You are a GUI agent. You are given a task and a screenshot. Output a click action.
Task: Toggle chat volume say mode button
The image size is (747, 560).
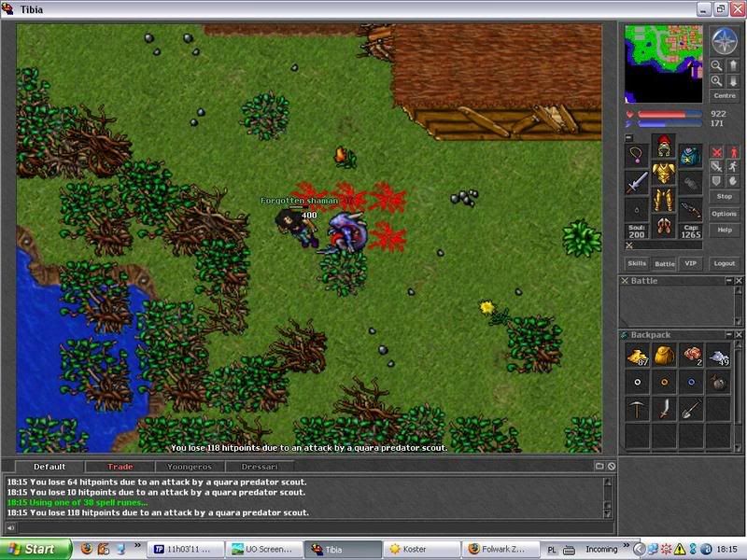[10, 527]
